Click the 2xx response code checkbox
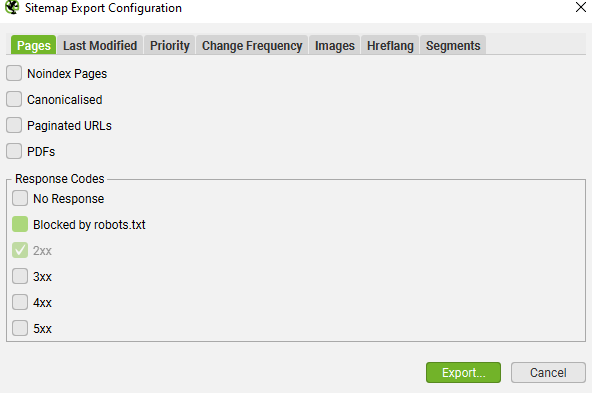The image size is (592, 393). 20,250
